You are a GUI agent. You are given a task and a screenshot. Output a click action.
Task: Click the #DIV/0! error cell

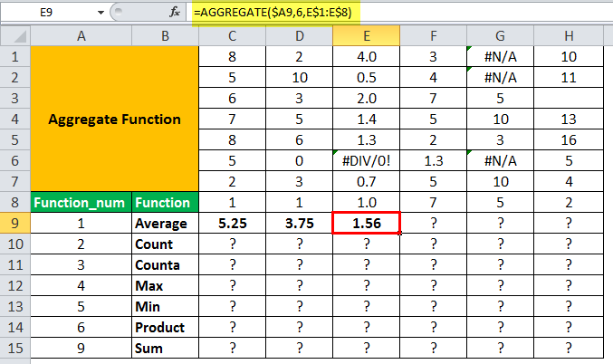(x=367, y=160)
